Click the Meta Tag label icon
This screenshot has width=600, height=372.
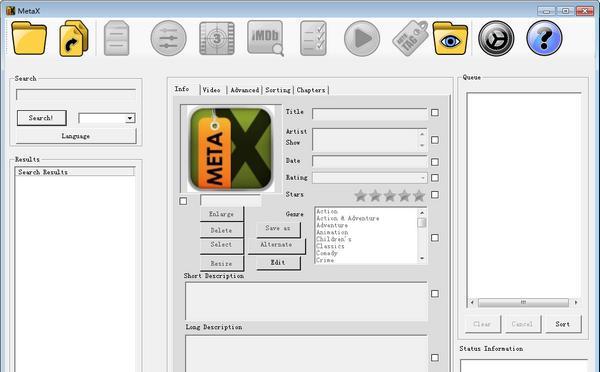pos(410,38)
